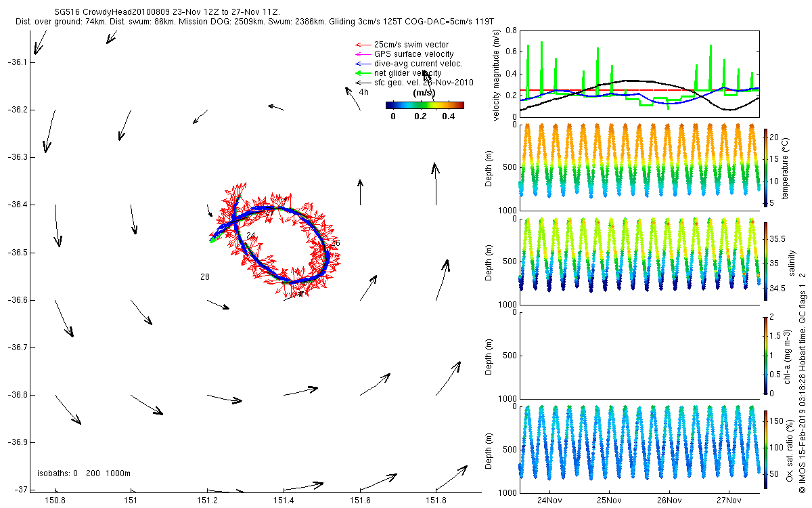Click the latitude tick "-36.4"

[x=16, y=205]
